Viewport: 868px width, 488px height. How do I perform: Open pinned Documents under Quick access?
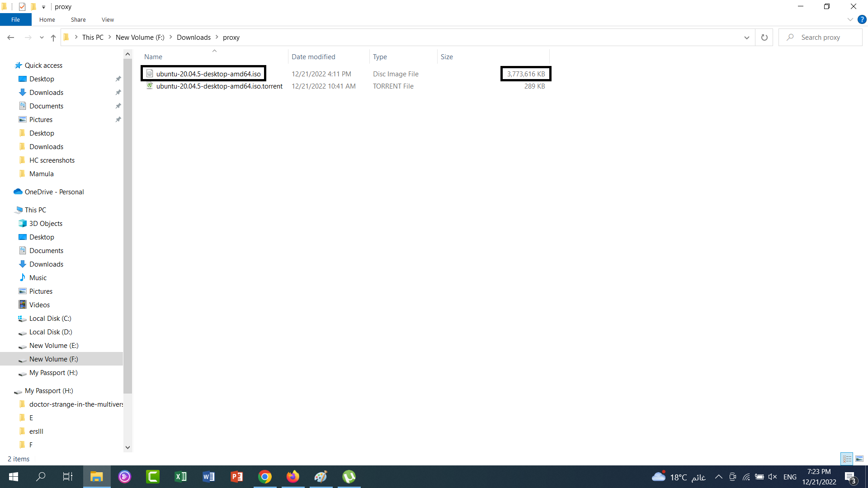tap(46, 106)
